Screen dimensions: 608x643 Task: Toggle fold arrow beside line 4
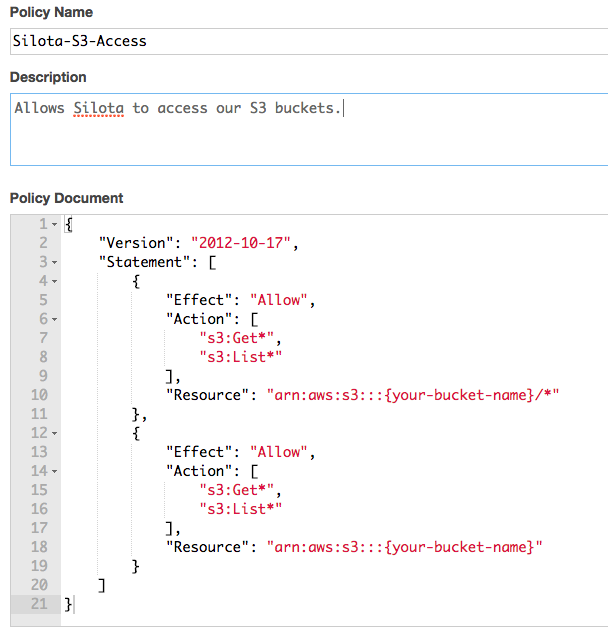coord(55,282)
